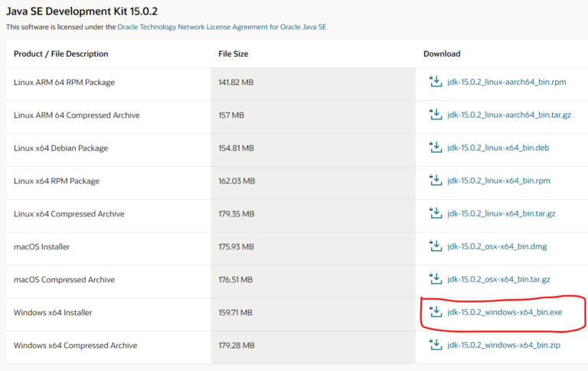
Task: Download jdk-15.0.2_linux-x64_bin.deb link
Action: coord(498,148)
